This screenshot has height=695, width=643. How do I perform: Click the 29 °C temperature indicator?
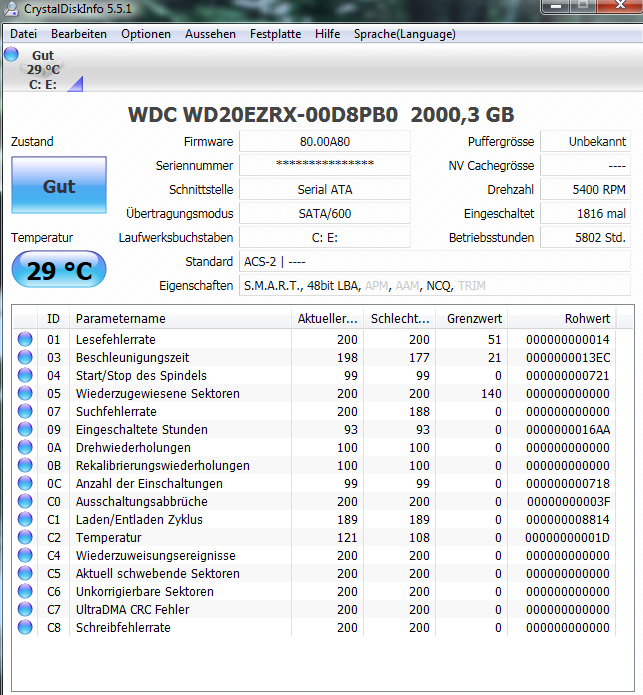coord(59,269)
